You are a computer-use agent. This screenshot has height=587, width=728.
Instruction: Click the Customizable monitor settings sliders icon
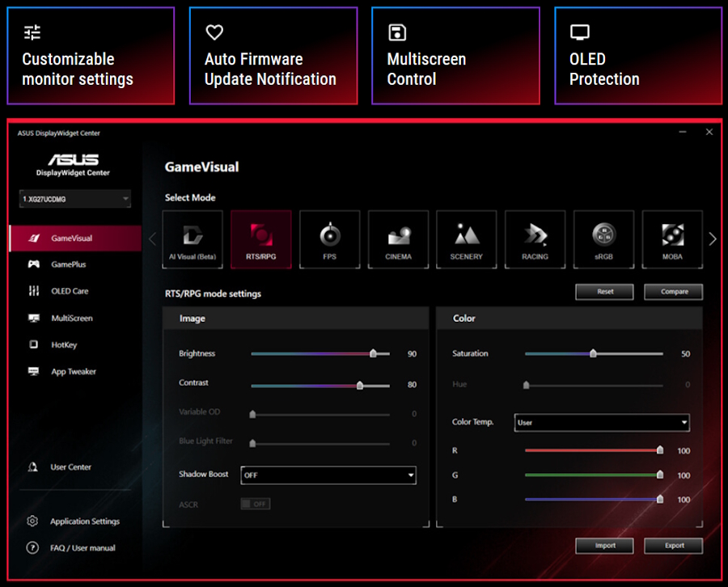point(32,32)
